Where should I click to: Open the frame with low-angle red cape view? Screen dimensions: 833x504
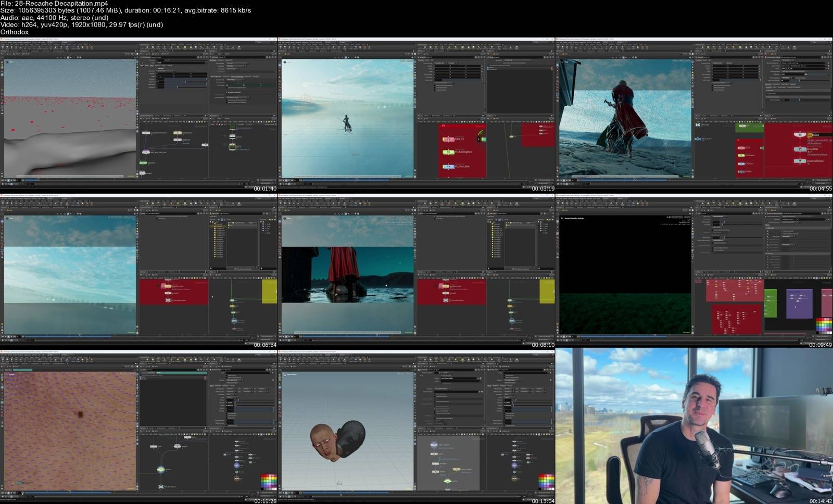click(416, 271)
